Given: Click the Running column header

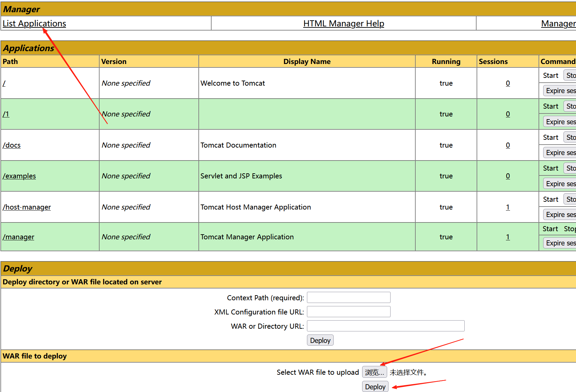Looking at the screenshot, I should [446, 62].
